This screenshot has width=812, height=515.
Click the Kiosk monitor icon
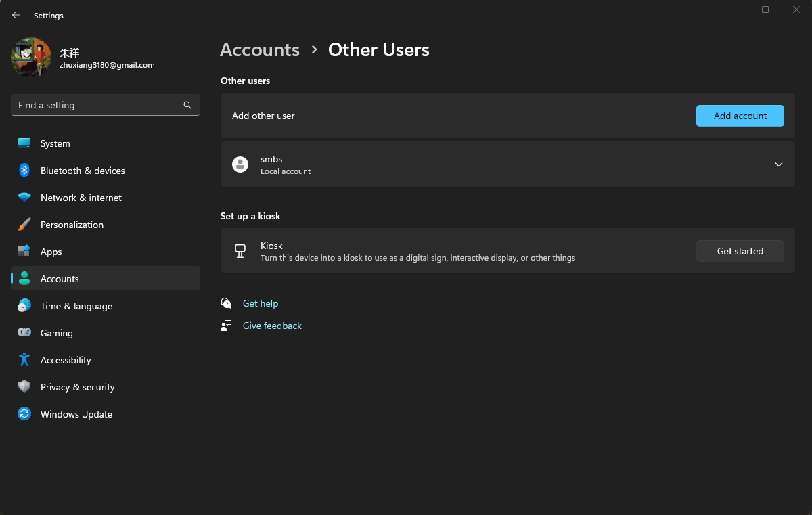point(240,250)
